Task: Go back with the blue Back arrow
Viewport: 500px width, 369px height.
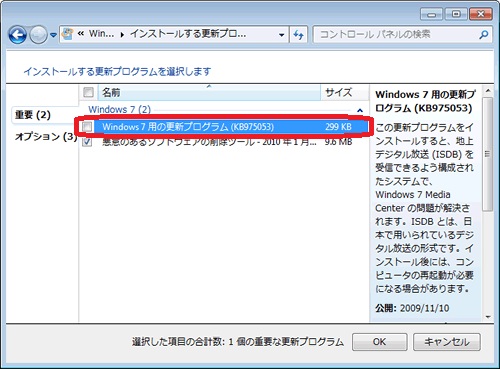Action: (18, 34)
